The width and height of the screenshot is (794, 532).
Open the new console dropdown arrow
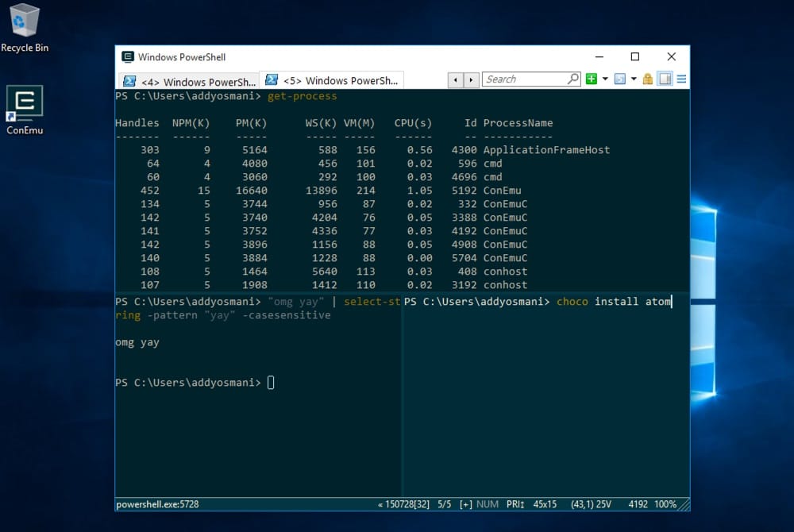[605, 79]
